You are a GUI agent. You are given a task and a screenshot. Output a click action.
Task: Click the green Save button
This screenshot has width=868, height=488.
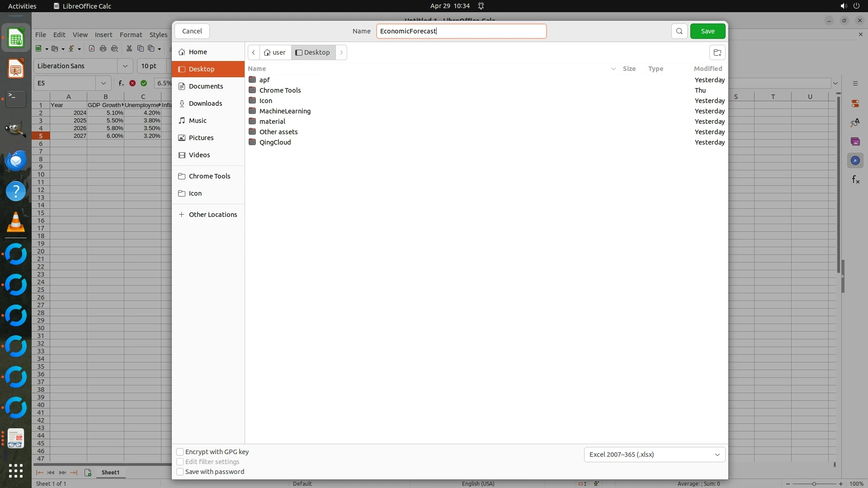[708, 31]
